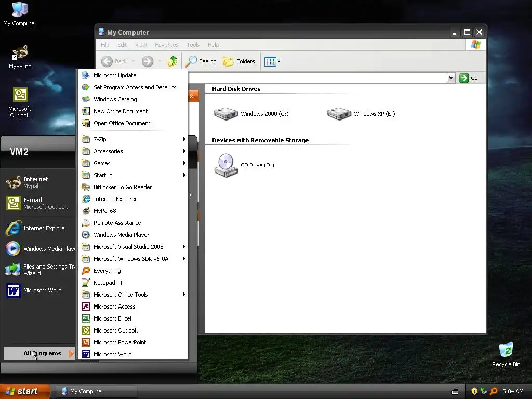Image resolution: width=532 pixels, height=399 pixels.
Task: Open Internet Explorer in All Programs list
Action: point(133,199)
